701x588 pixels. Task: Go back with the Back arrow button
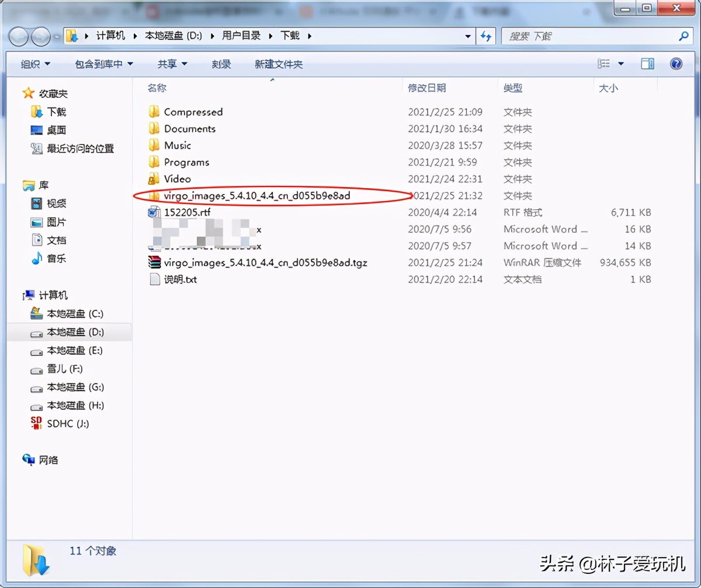pyautogui.click(x=19, y=36)
